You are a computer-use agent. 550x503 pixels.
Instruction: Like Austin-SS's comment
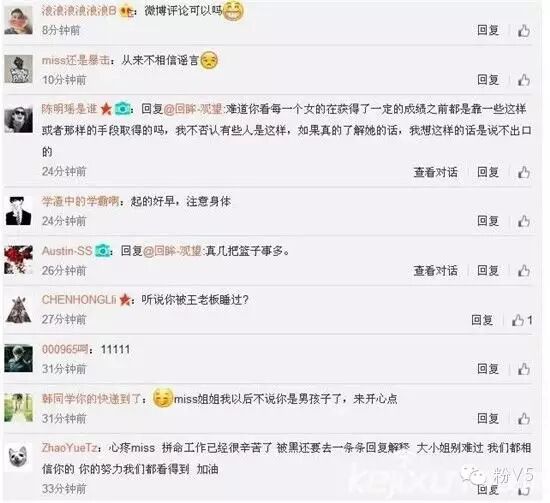point(524,270)
